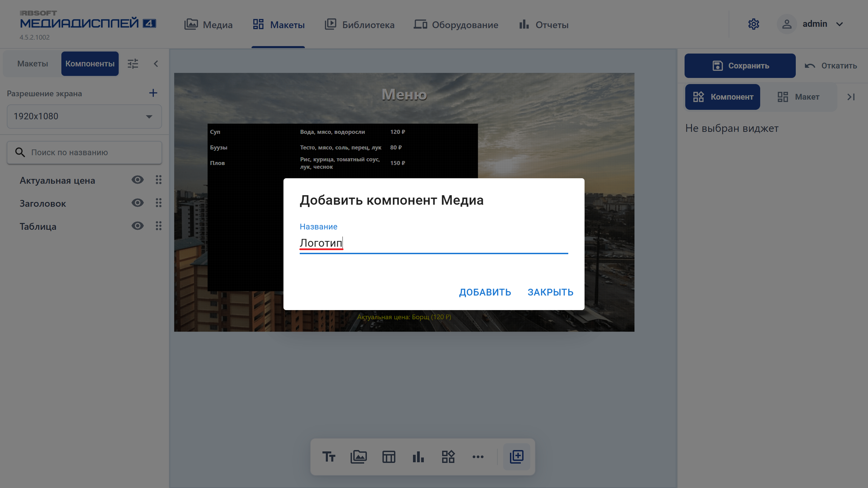Open the settings gear icon
The image size is (868, 488).
pyautogui.click(x=753, y=24)
